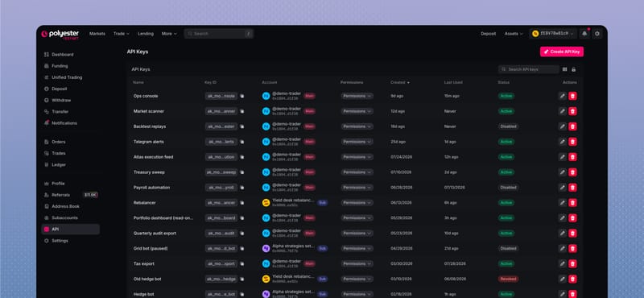Delete the Ops console API key
Image resolution: width=644 pixels, height=298 pixels.
click(x=572, y=96)
